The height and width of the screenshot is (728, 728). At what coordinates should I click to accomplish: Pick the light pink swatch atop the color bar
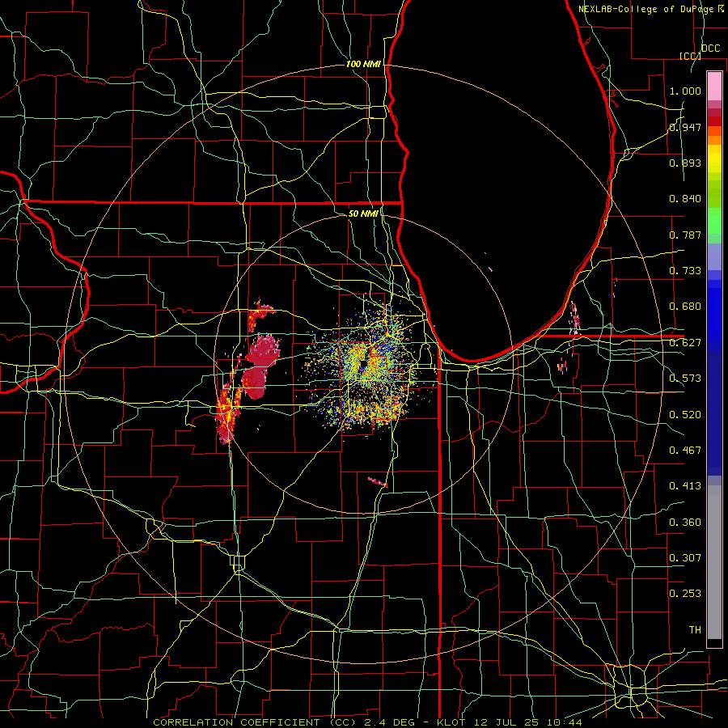(x=714, y=86)
